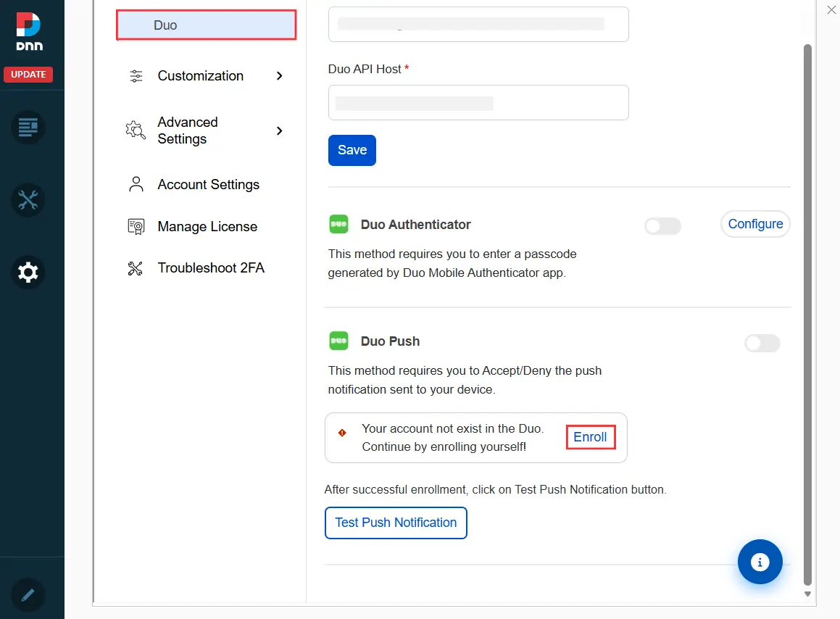Click the Customization sliders icon
The image size is (840, 619).
coord(136,76)
